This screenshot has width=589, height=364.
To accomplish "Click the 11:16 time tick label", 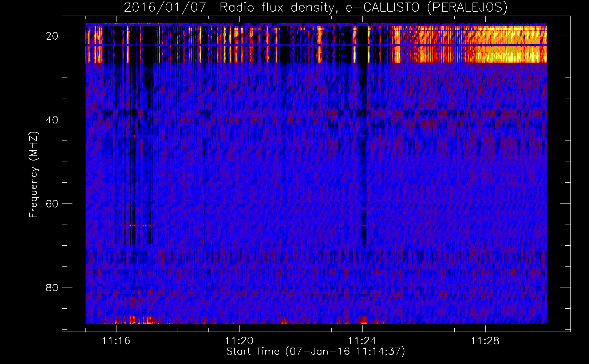I will (x=116, y=341).
